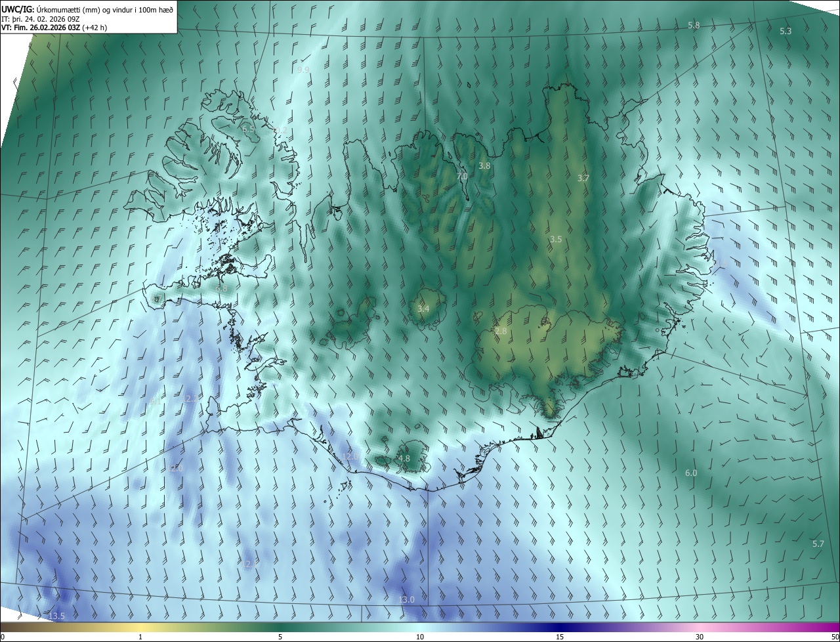Click the 2.8 value on the map
The height and width of the screenshot is (642, 840).
click(x=501, y=332)
